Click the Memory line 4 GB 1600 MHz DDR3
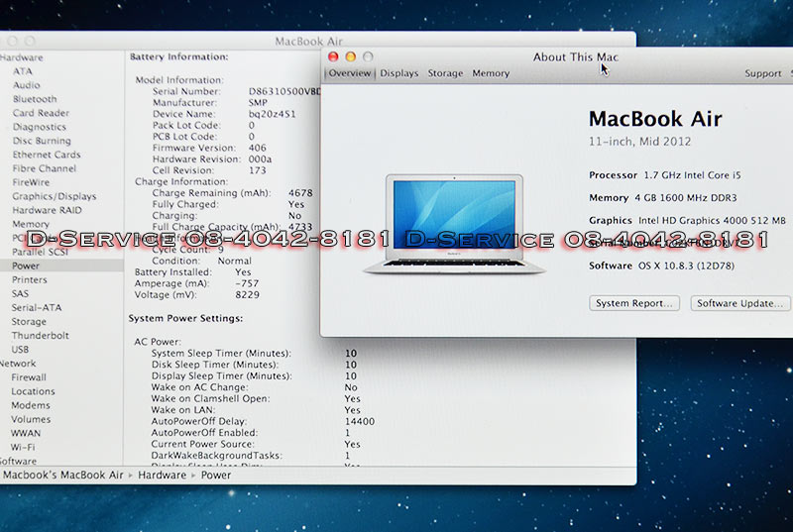Screen dimensions: 793x532 (662, 198)
